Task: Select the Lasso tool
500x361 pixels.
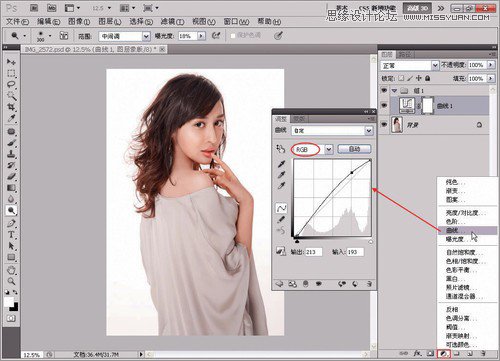Action: (11, 84)
